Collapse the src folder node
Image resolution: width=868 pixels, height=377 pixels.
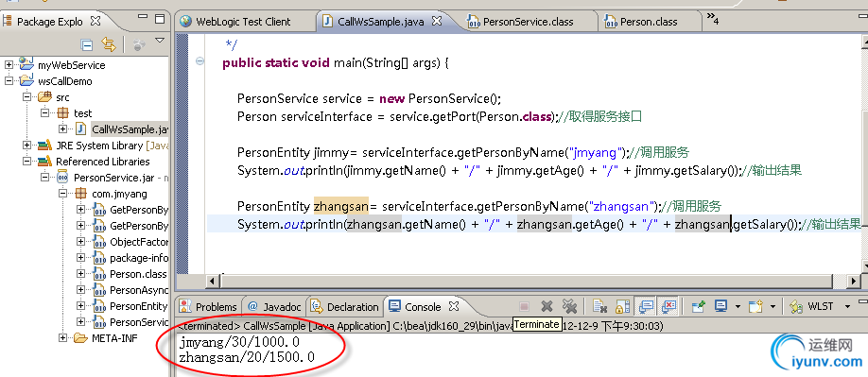coord(26,96)
